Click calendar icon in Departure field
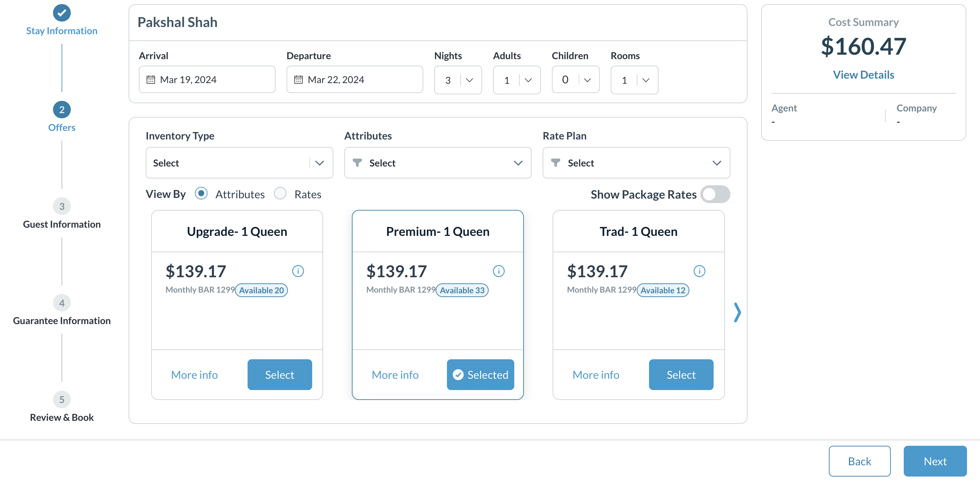 298,80
